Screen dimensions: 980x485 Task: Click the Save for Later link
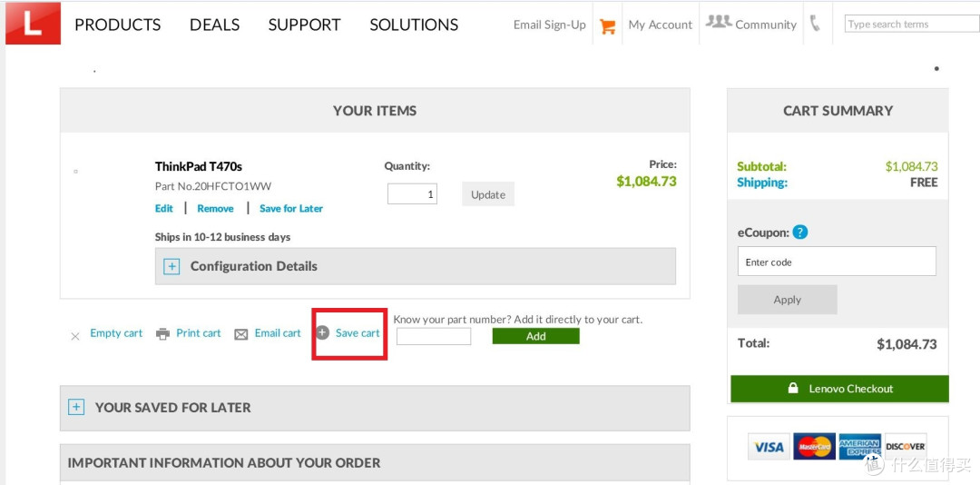click(290, 209)
